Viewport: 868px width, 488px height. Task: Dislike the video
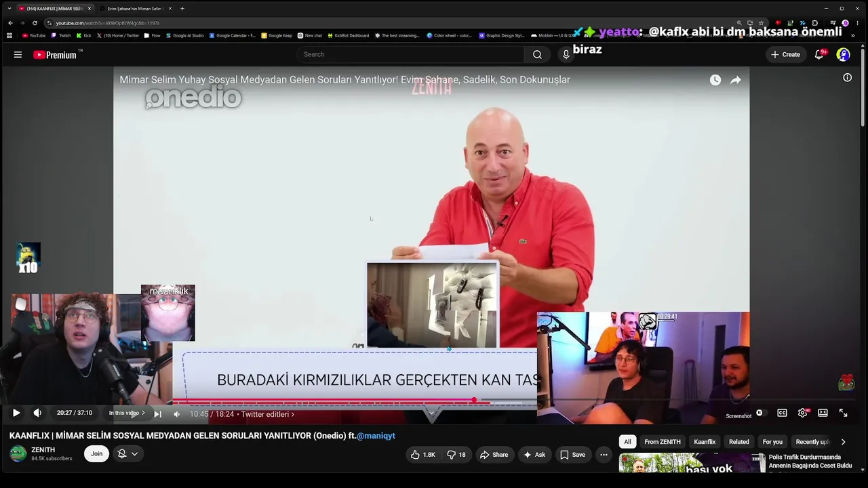(x=456, y=455)
